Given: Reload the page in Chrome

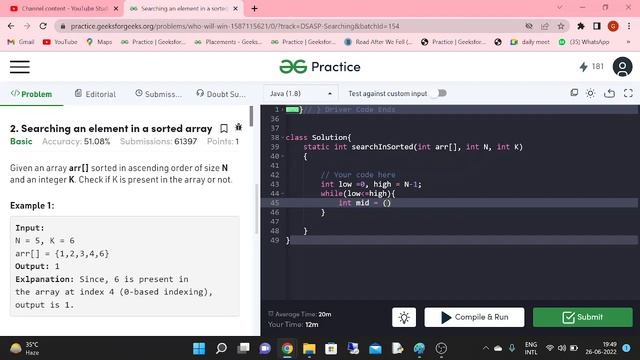Looking at the screenshot, I should click(x=43, y=26).
